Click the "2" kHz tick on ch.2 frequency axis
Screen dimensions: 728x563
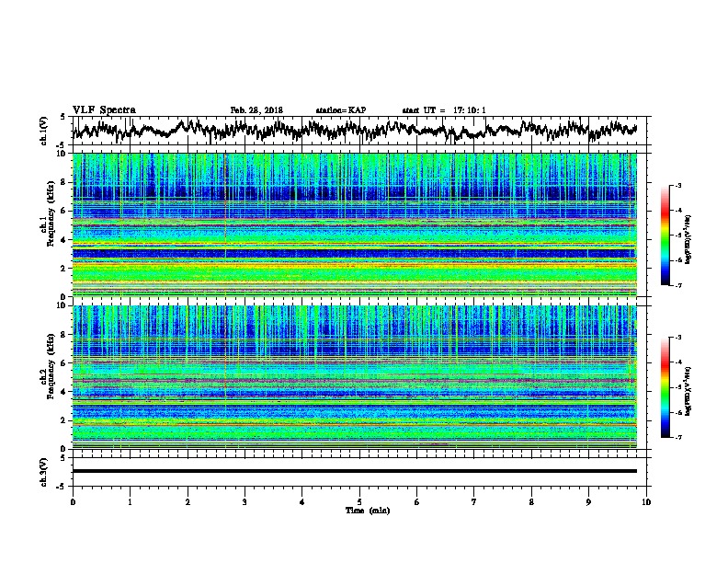(x=64, y=420)
